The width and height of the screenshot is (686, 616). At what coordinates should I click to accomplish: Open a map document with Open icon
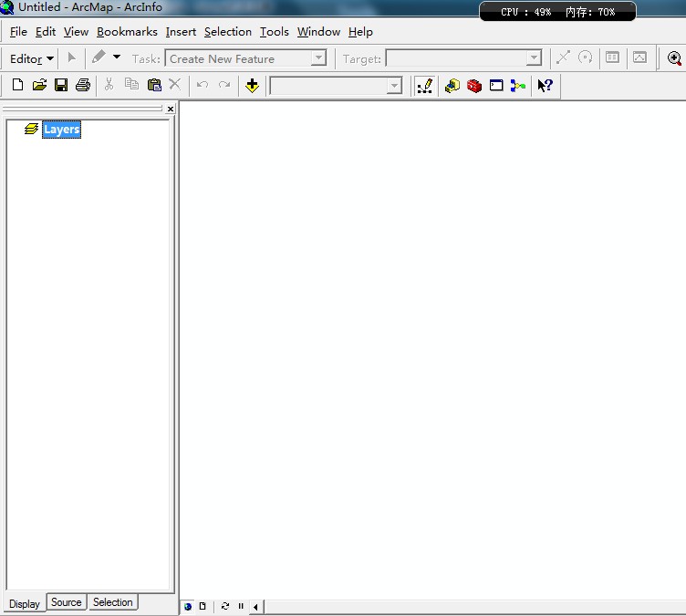click(x=39, y=85)
